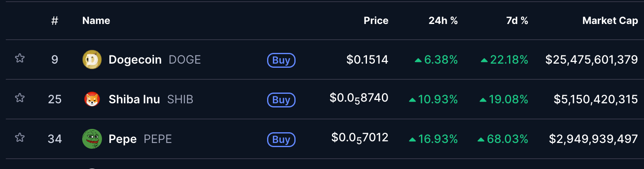Sort by the Name column header
The height and width of the screenshot is (169, 644).
(x=96, y=21)
